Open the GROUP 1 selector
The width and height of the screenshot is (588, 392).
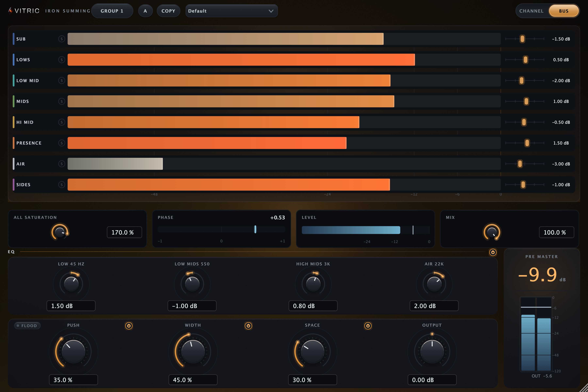112,11
